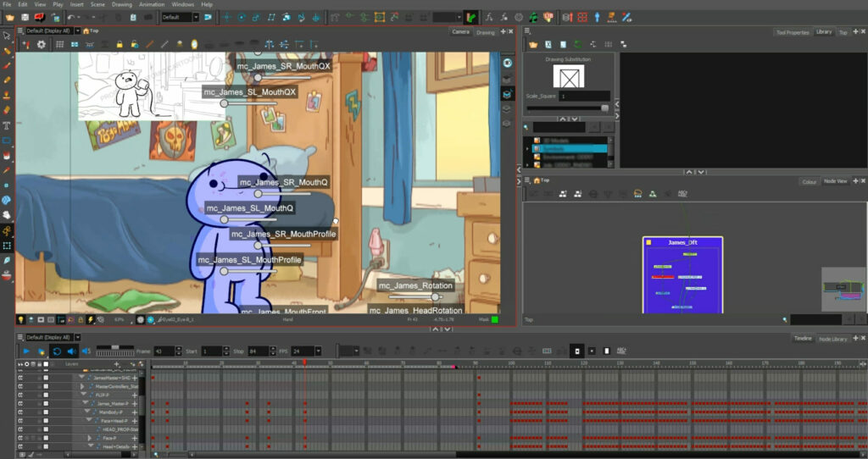
Task: Collapse the James_Master-P layer
Action: tap(87, 404)
